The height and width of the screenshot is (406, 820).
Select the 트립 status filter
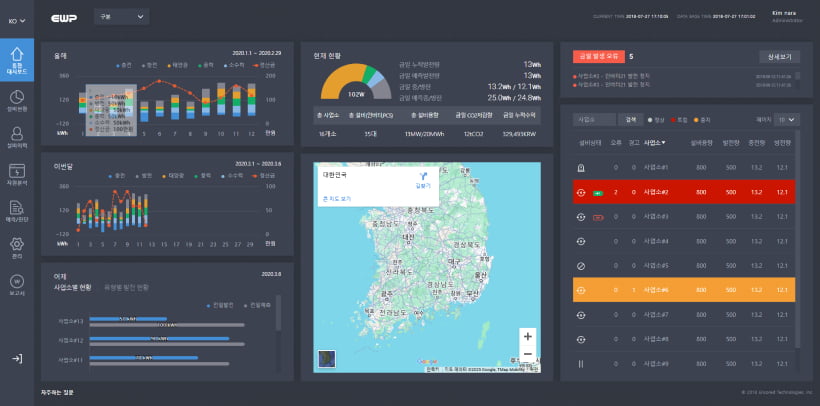coord(679,120)
